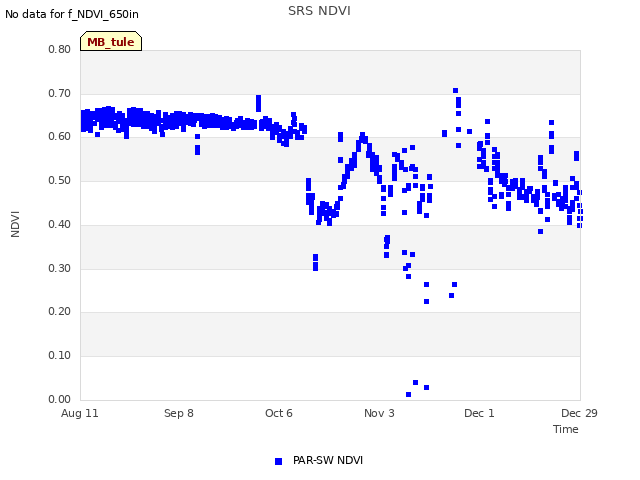Click the 'No data for f_NDVI_650in' message
Image resolution: width=640 pixels, height=480 pixels.
[72, 14]
